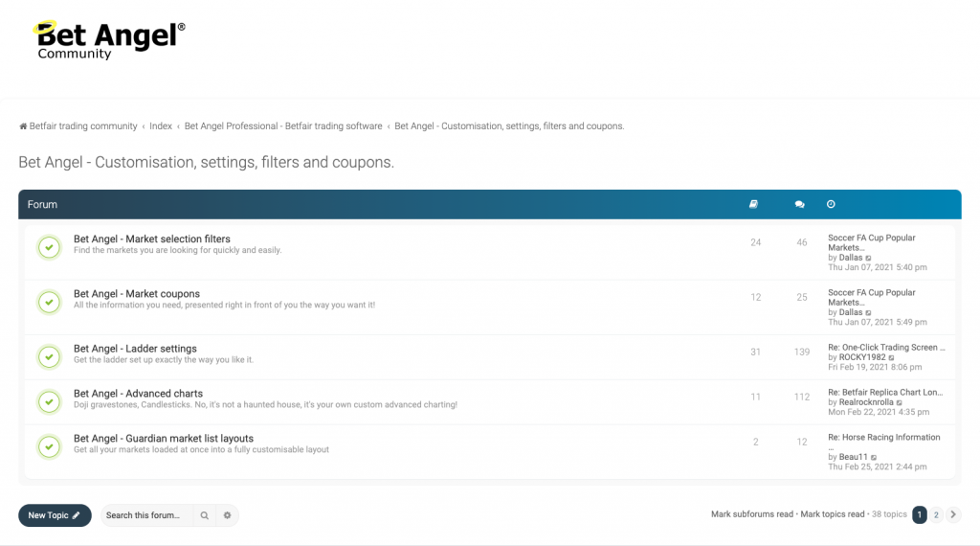View latest post icon next to ROCKY1982
Viewport: 980px width, 546px height.
tap(892, 357)
